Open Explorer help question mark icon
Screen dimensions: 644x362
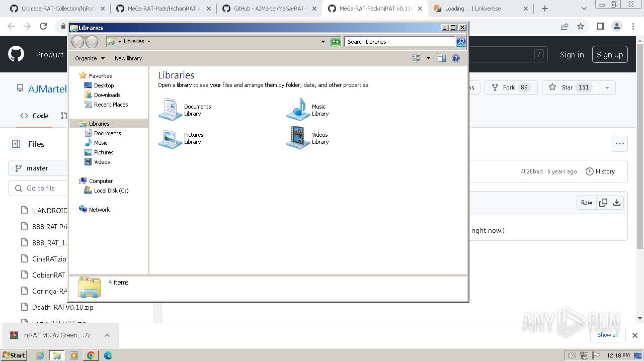pyautogui.click(x=456, y=58)
